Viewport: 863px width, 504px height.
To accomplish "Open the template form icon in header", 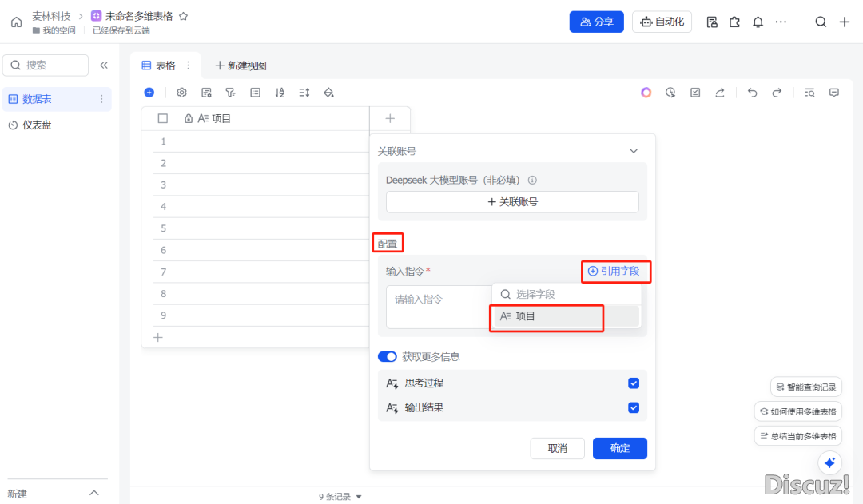I will point(712,22).
